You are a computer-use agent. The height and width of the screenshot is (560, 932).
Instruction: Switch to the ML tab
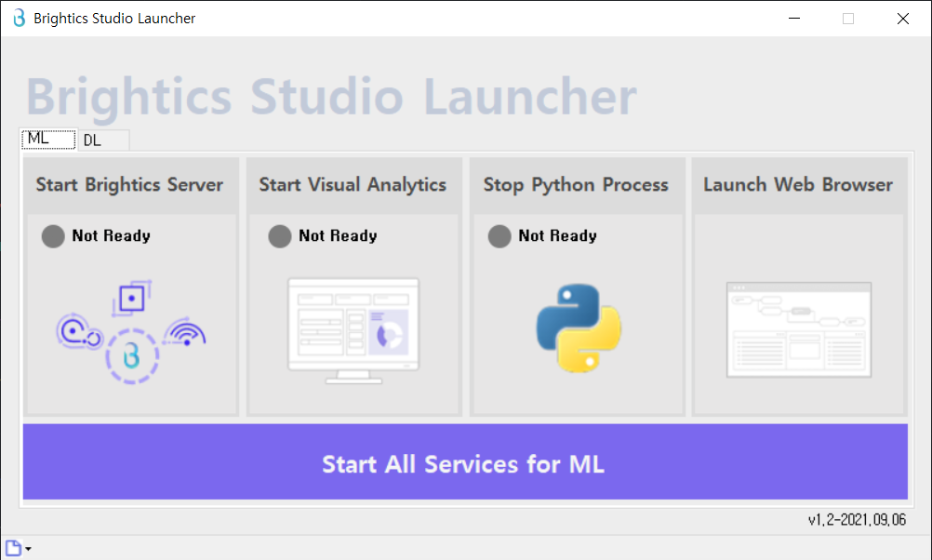coord(48,140)
